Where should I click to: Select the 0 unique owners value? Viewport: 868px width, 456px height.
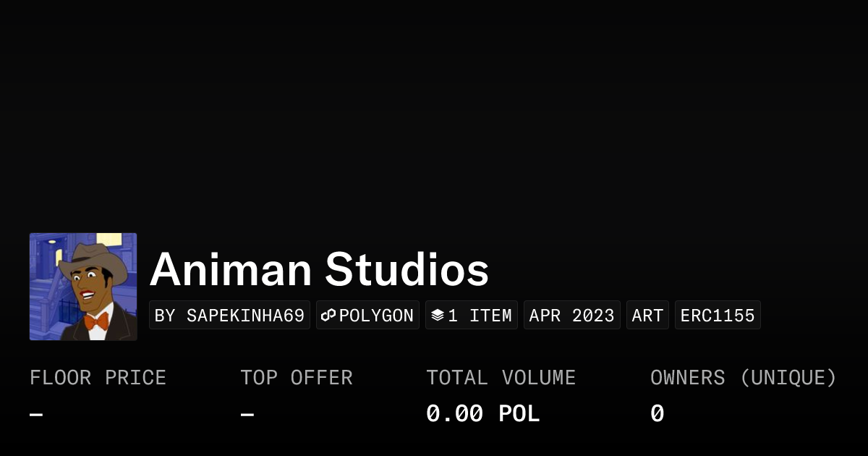coord(657,414)
